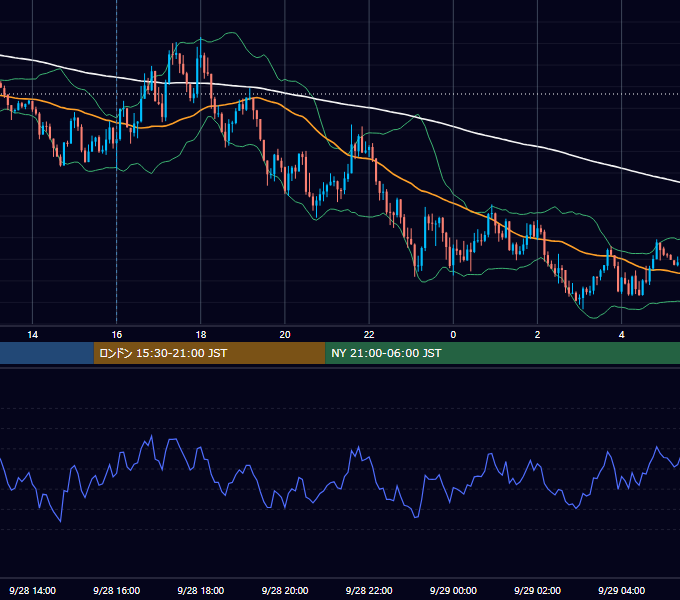Click the 9/29 00:00 time label
The image size is (680, 600).
pos(453,590)
